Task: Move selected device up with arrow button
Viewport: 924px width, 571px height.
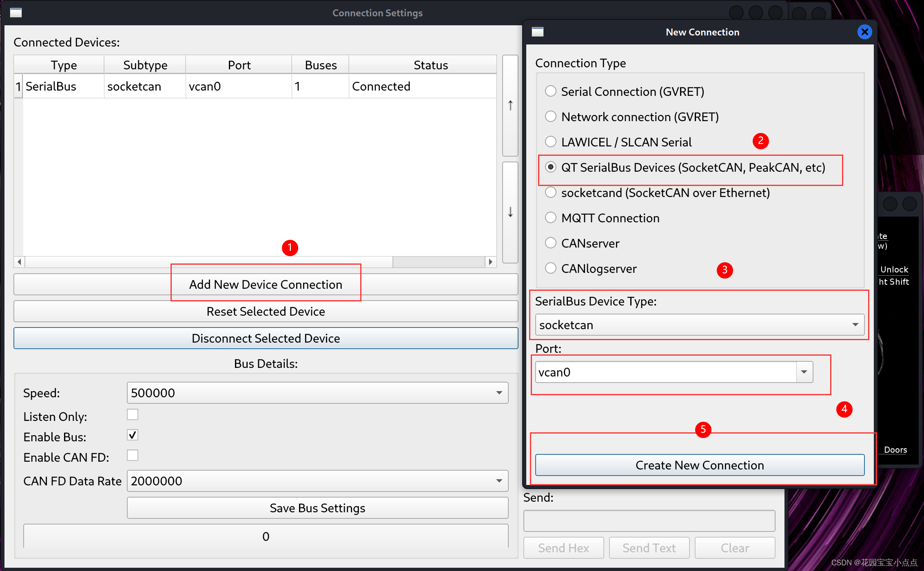Action: (510, 106)
